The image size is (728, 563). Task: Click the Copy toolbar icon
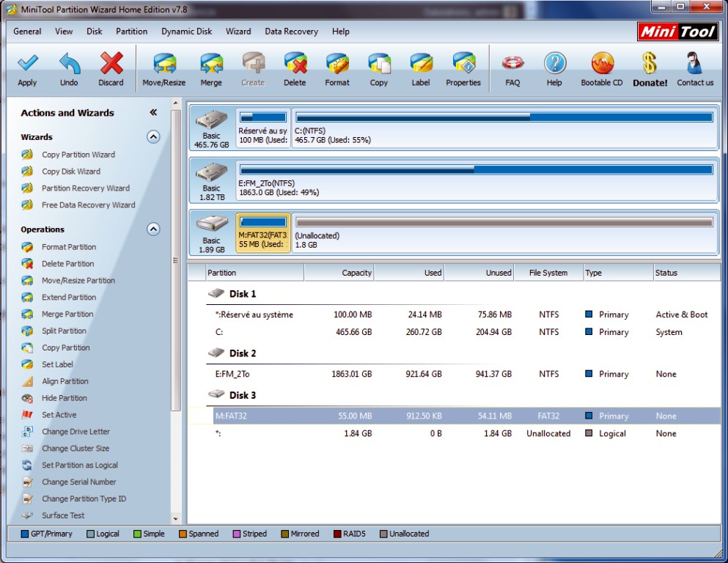[379, 70]
